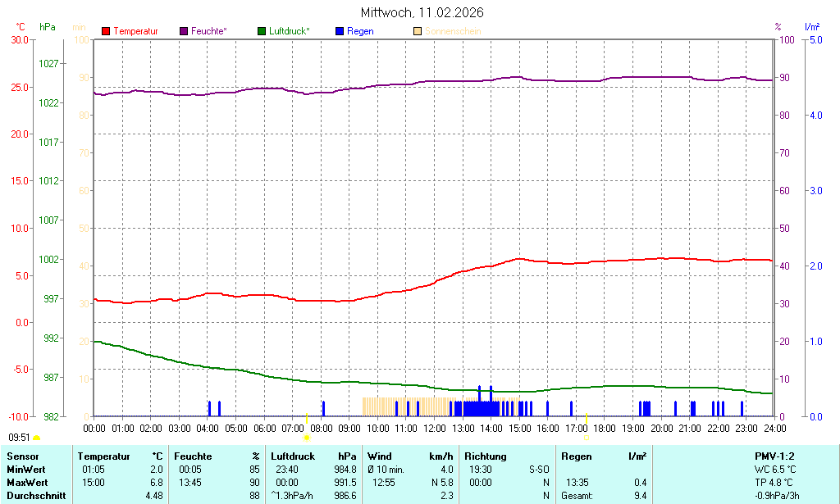Click the green Luftdruck legend square

[262, 31]
